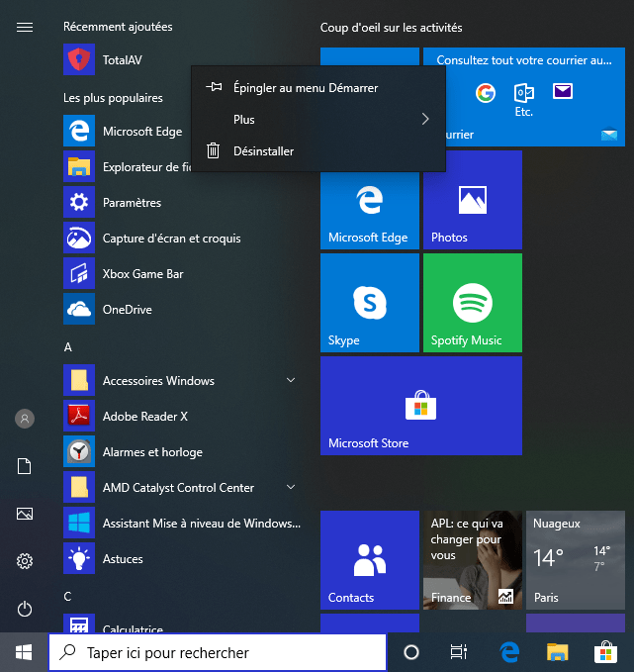Click the letter A section header
634x672 pixels.
point(67,347)
